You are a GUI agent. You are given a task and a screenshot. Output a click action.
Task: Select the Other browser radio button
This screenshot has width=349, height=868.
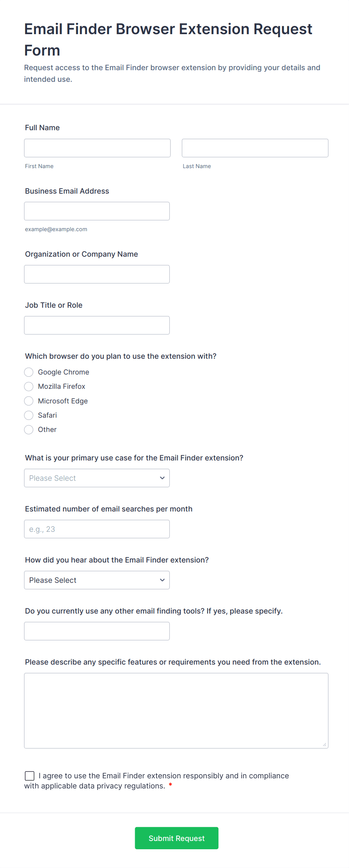click(29, 429)
